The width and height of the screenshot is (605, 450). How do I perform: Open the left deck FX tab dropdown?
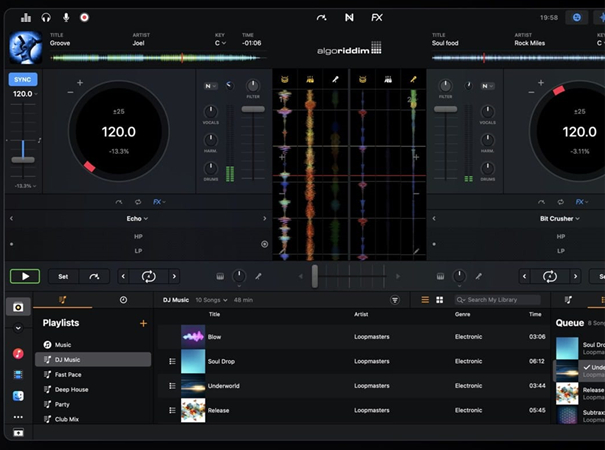coord(159,202)
